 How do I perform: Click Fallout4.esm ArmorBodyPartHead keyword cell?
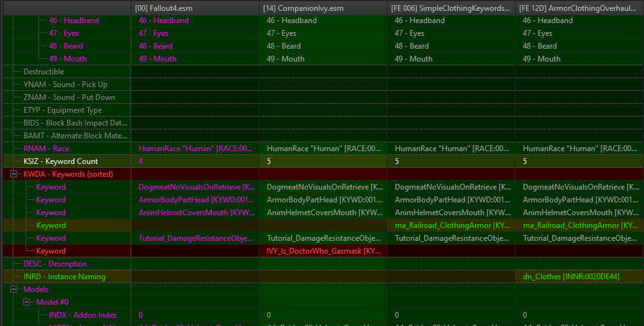pos(195,199)
